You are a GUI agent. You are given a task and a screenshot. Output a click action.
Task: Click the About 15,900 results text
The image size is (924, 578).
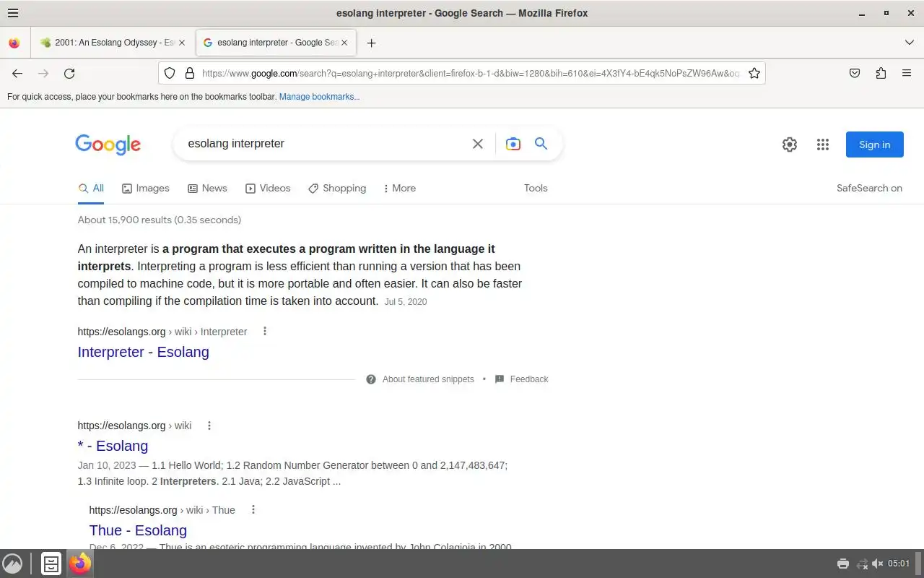click(x=160, y=220)
